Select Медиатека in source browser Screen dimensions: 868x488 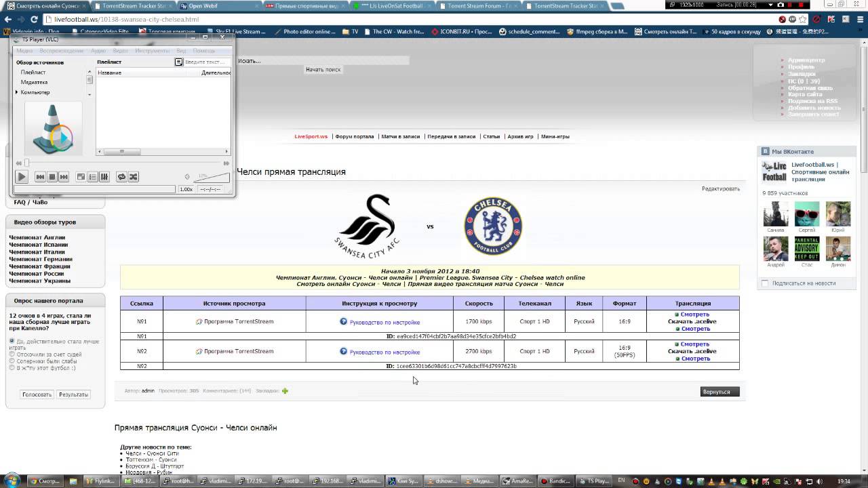pyautogui.click(x=34, y=82)
